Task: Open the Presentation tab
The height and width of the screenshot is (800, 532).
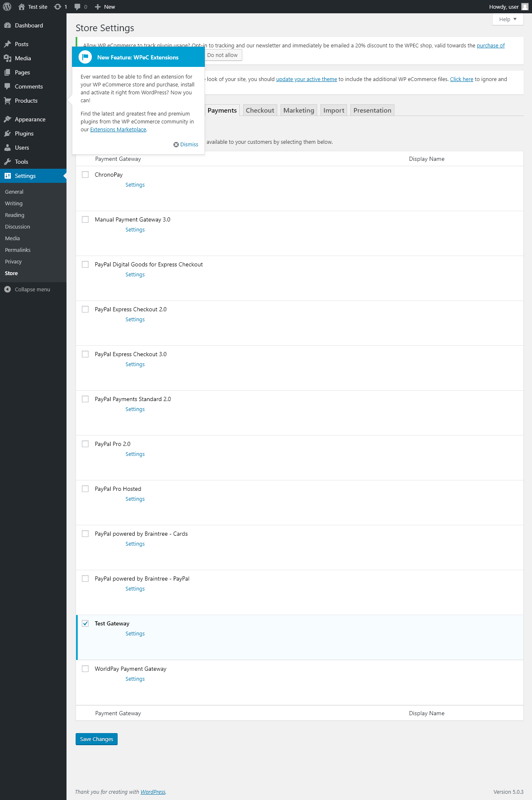Action: tap(372, 110)
